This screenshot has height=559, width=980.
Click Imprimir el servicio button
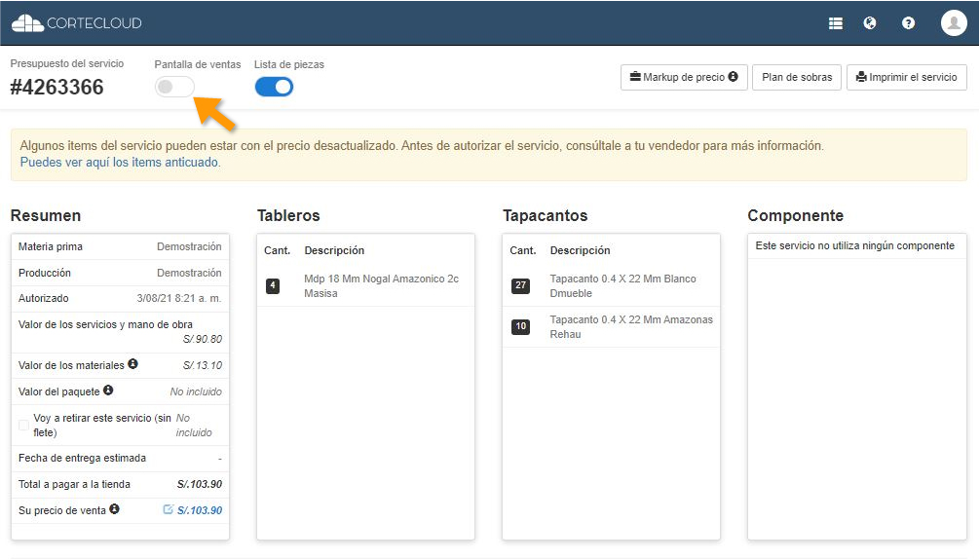click(x=906, y=78)
